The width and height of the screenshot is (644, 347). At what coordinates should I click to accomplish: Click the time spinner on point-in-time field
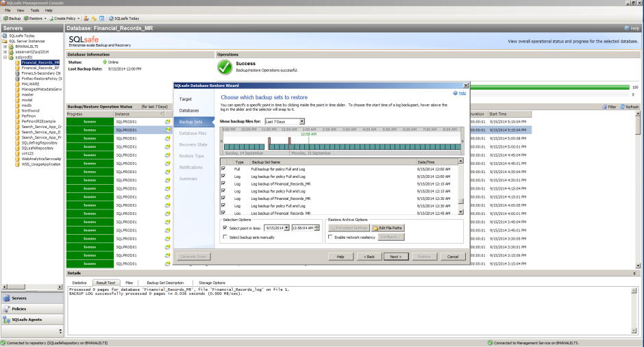[x=317, y=228]
